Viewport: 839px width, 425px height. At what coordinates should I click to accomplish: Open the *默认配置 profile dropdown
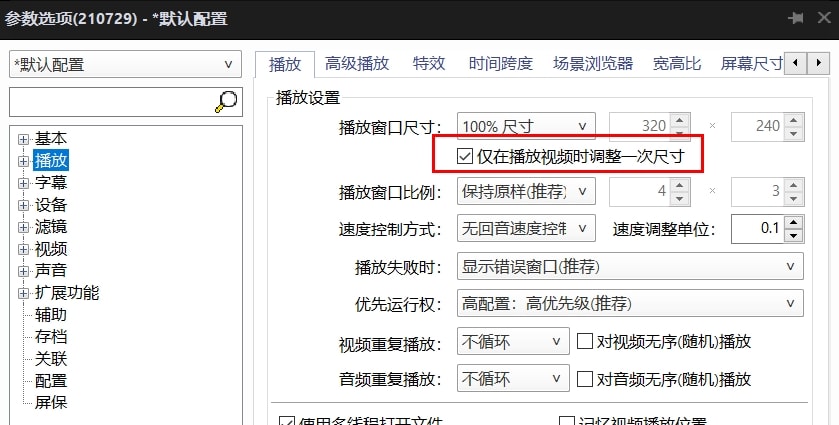tap(125, 64)
